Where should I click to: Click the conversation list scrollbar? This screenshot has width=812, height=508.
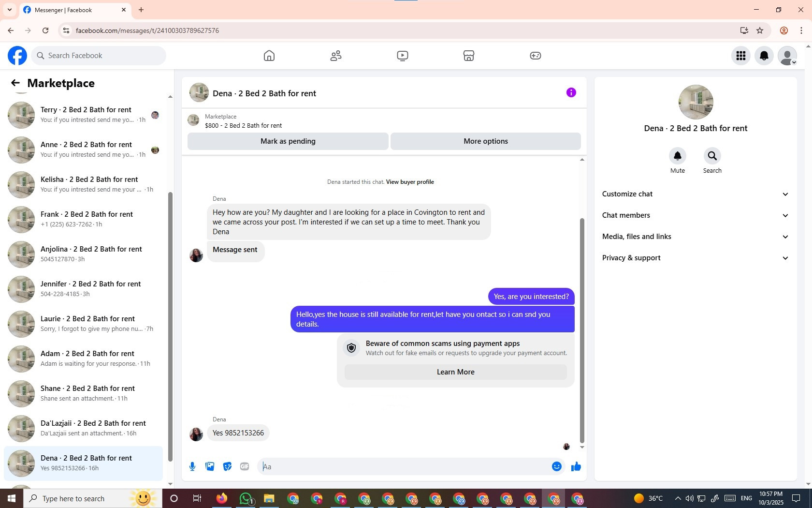170,327
